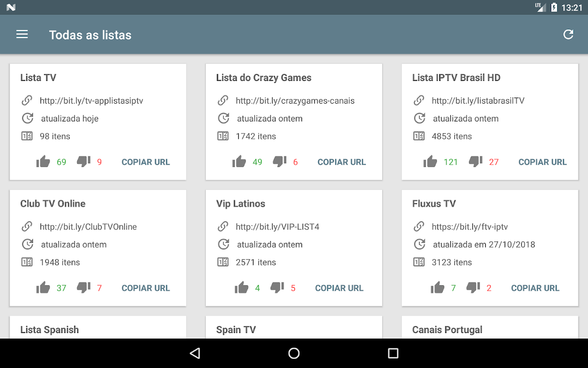Click the link icon on Lista IPTV Brasil HD
The height and width of the screenshot is (368, 588).
tap(419, 100)
